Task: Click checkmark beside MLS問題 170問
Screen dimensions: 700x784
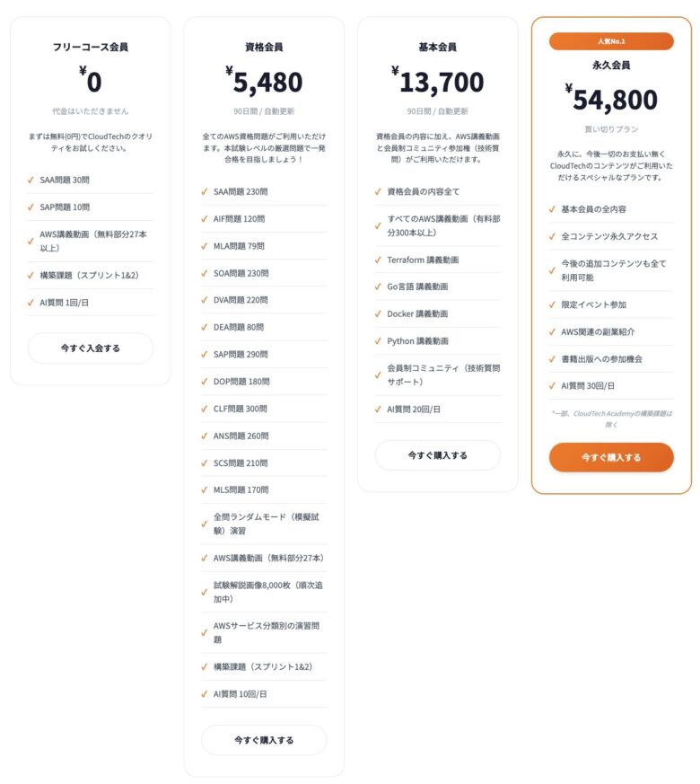Action: (205, 489)
